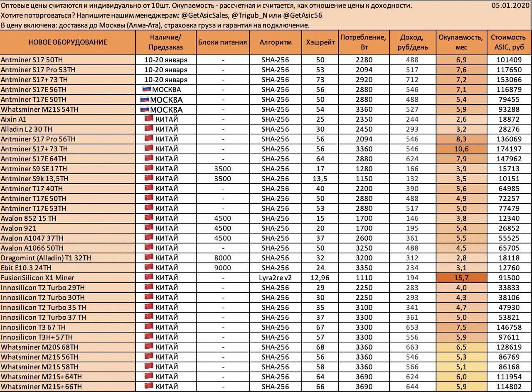Click the consumption cell 2920
The height and width of the screenshot is (392, 532).
(x=363, y=80)
